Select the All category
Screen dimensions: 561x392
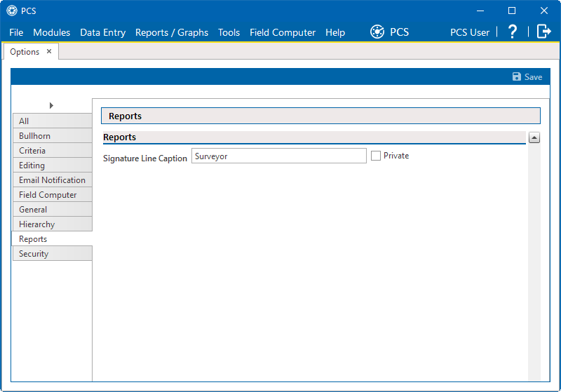[53, 121]
